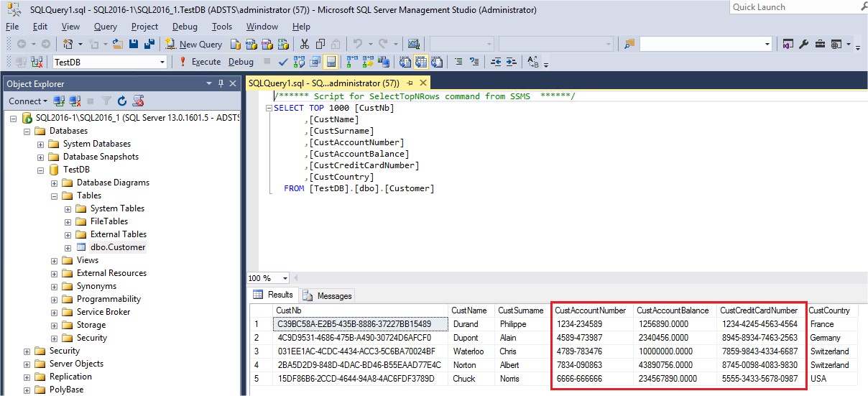
Task: Click Connect Object Explorer icon
Action: pyautogui.click(x=60, y=101)
